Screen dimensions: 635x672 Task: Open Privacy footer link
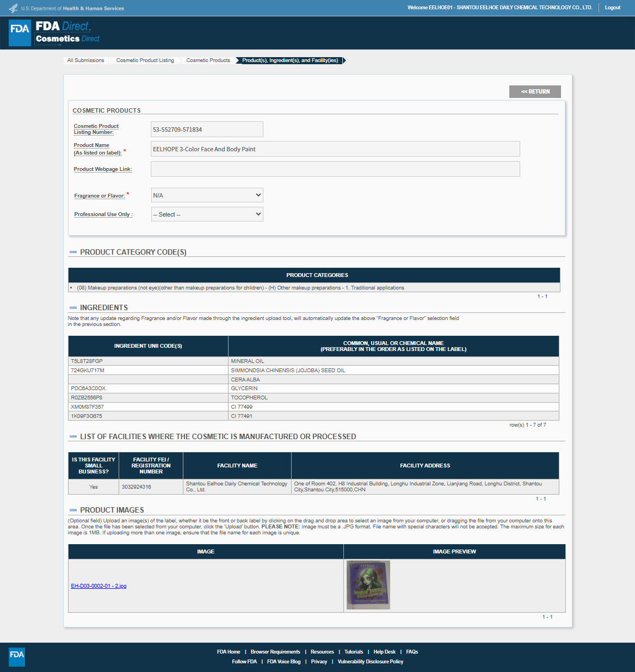coord(319,662)
